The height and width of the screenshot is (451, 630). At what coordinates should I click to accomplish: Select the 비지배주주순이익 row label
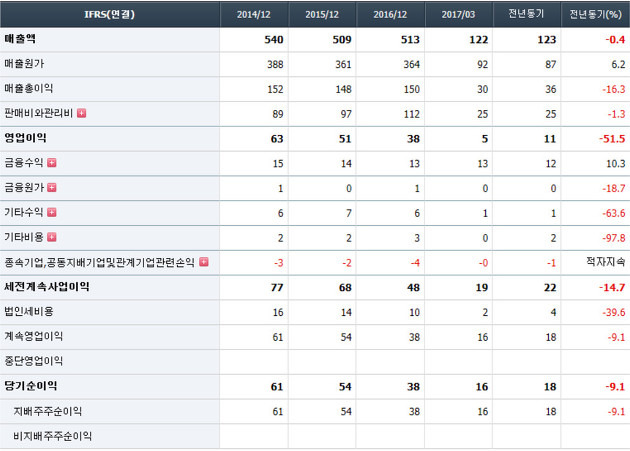click(x=53, y=436)
